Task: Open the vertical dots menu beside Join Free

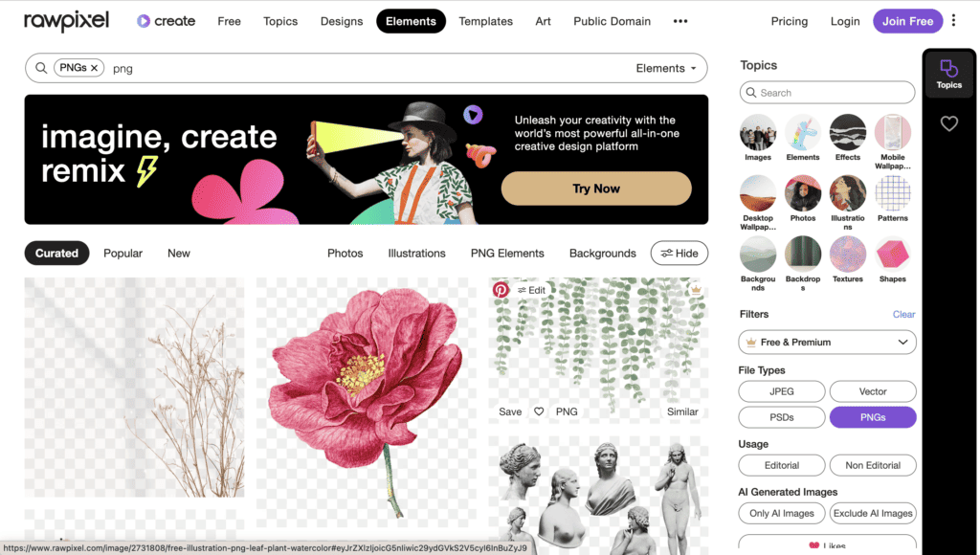Action: pos(954,21)
